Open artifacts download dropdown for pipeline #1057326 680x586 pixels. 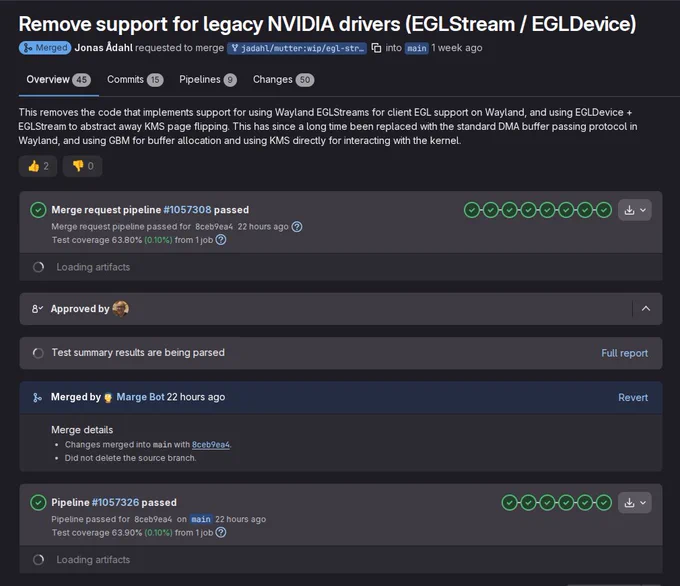[635, 503]
